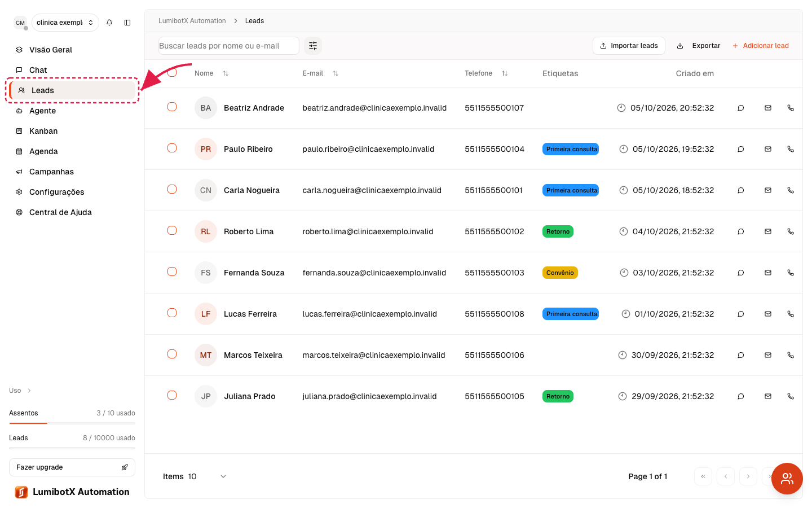Screen dimensions: 812x508
Task: Open chat icon for Roberto Lima
Action: [x=741, y=231]
